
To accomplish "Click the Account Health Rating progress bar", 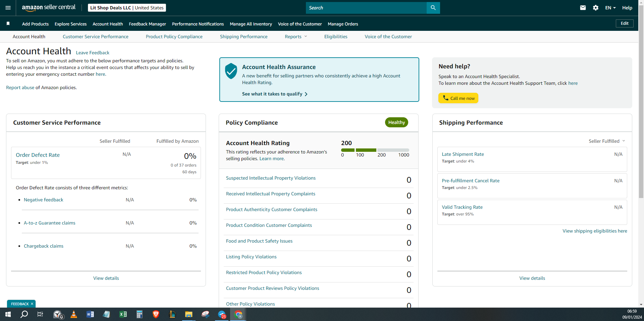I will pyautogui.click(x=375, y=150).
